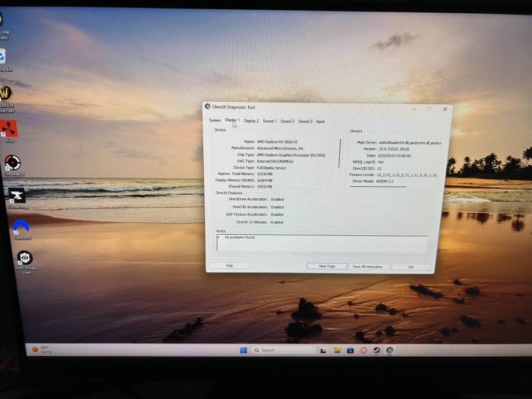Image resolution: width=532 pixels, height=399 pixels.
Task: Switch to the System tab
Action: point(215,120)
